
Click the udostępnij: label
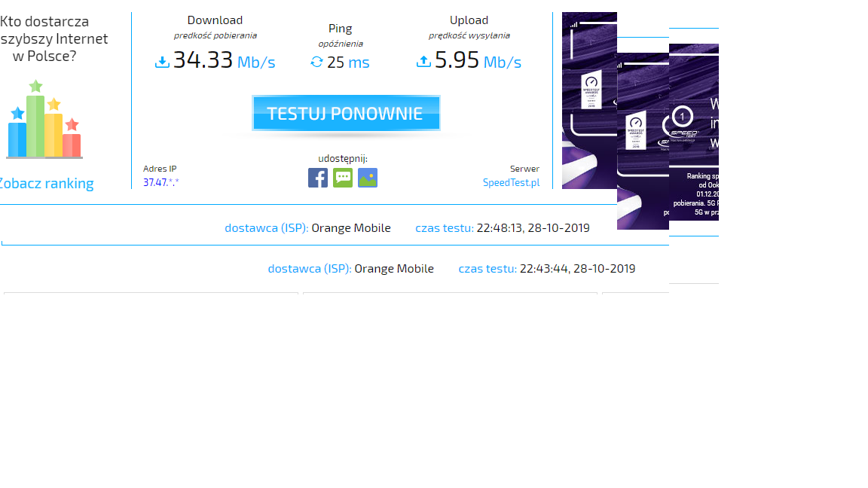(x=343, y=159)
